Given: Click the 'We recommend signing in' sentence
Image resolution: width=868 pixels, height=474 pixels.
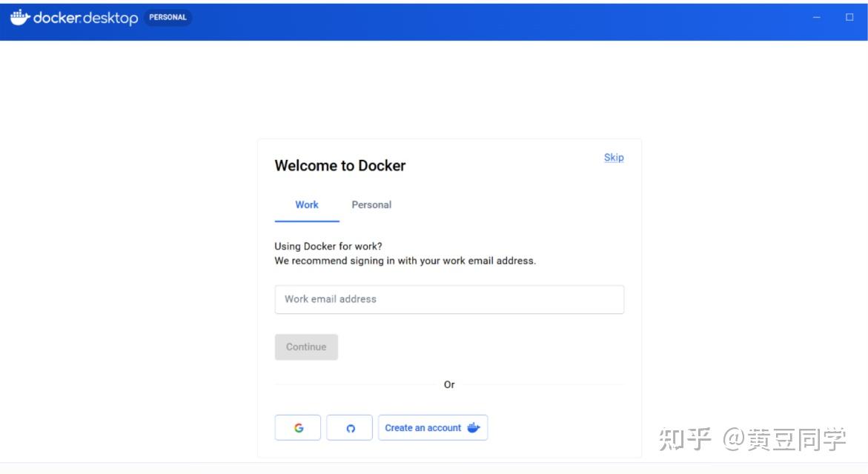Looking at the screenshot, I should pos(405,261).
